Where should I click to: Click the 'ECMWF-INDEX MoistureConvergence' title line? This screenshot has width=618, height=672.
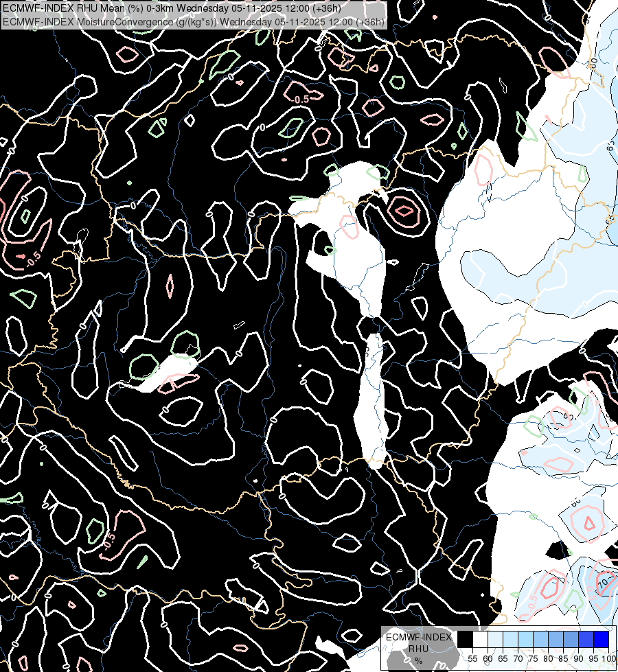pyautogui.click(x=193, y=22)
